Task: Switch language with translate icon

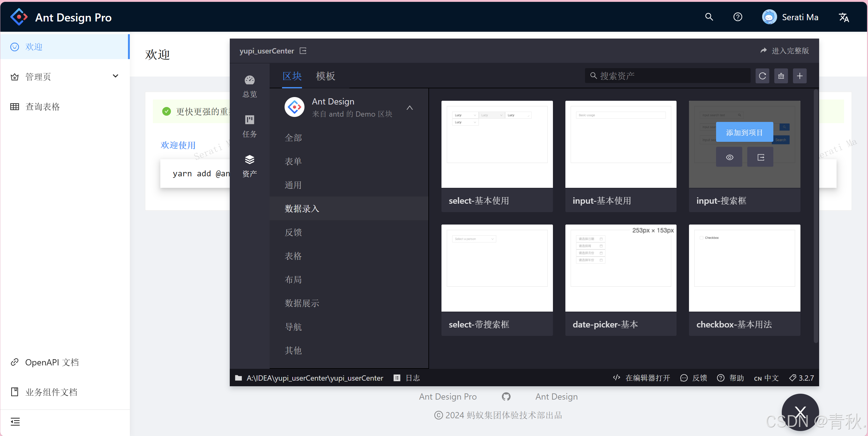Action: coord(843,17)
